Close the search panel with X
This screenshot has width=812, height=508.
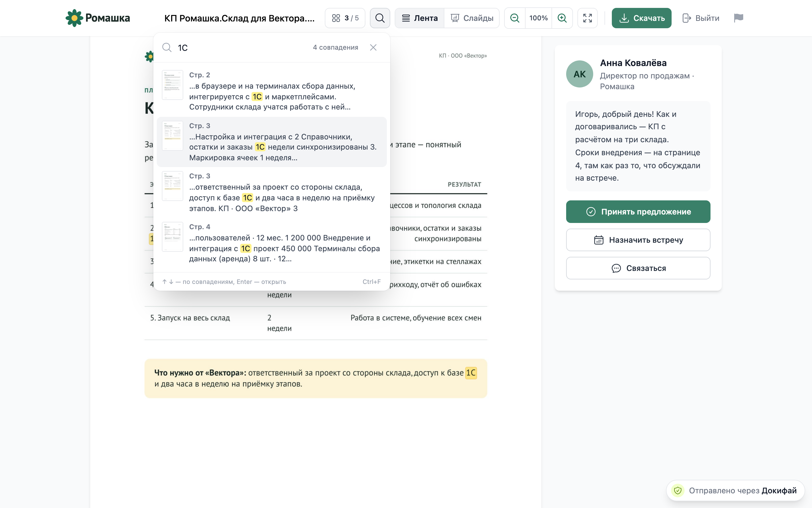(373, 48)
